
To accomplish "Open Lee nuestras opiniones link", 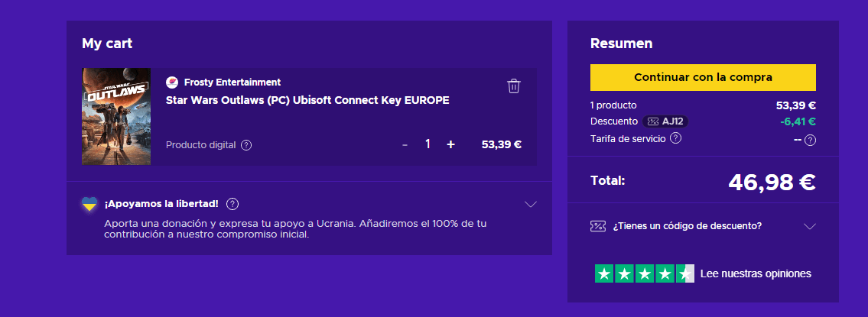I will click(x=756, y=273).
